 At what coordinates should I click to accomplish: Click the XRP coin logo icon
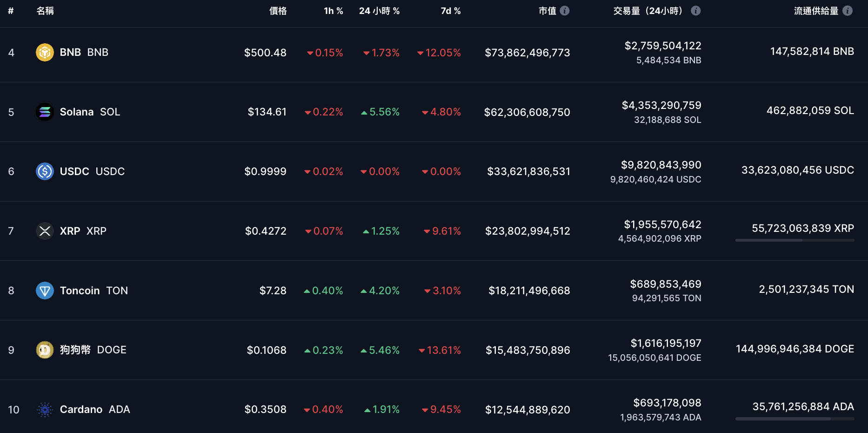click(45, 231)
